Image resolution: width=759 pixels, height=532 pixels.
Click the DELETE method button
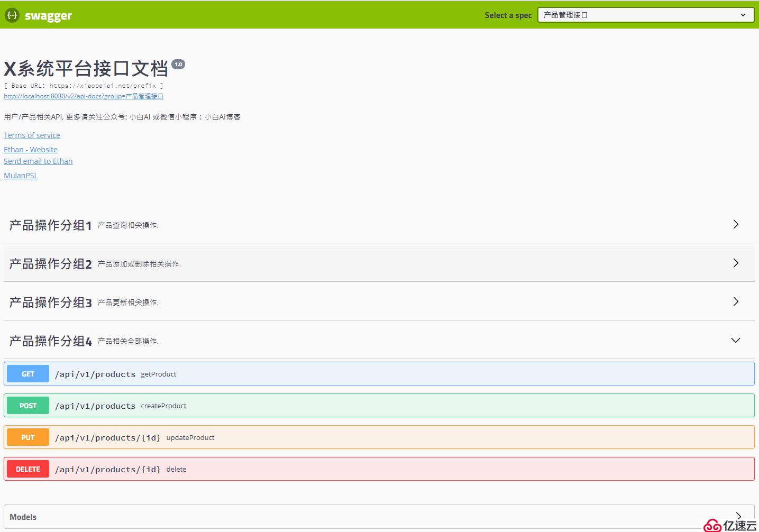28,469
